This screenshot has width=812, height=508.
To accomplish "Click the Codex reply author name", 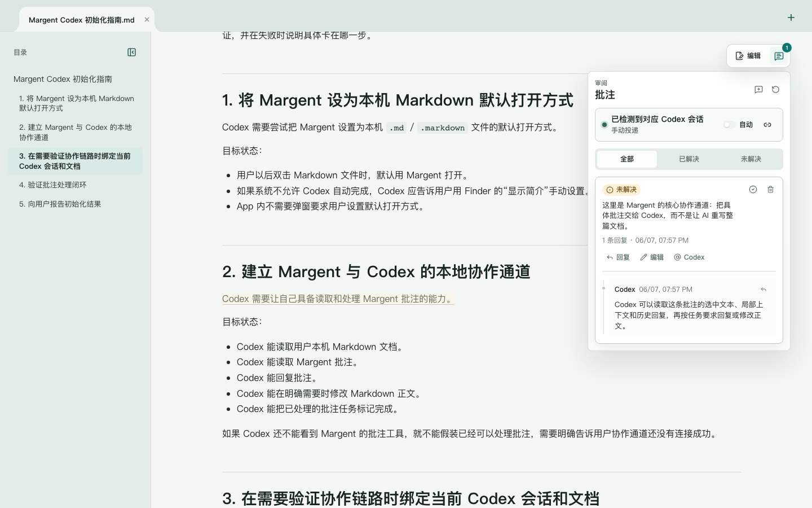I will tap(625, 290).
